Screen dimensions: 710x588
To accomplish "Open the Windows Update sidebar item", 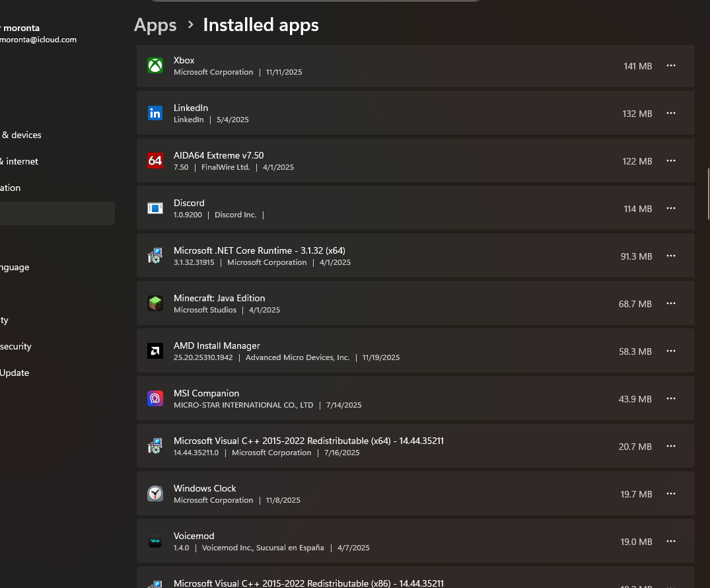I will [15, 373].
